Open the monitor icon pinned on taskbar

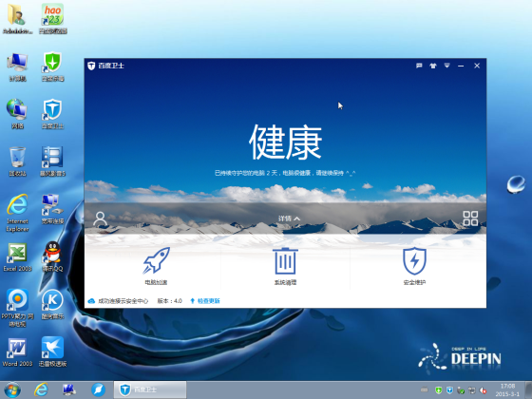pos(69,389)
